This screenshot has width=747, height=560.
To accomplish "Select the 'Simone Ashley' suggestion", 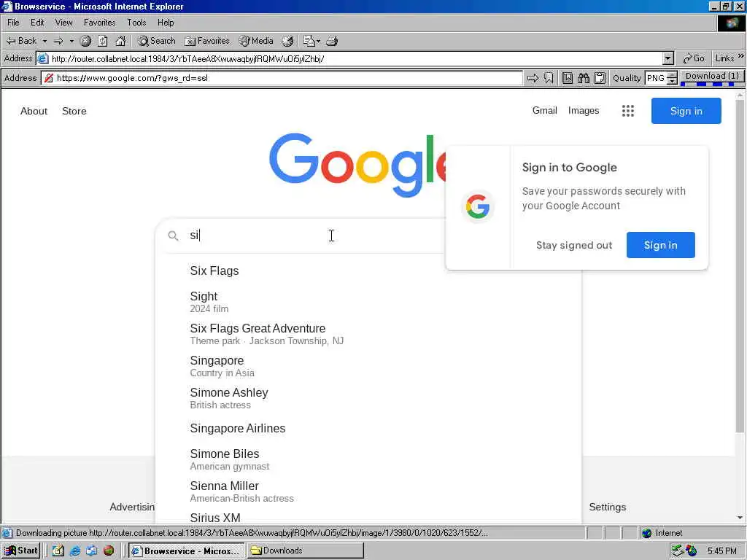I will coord(368,398).
